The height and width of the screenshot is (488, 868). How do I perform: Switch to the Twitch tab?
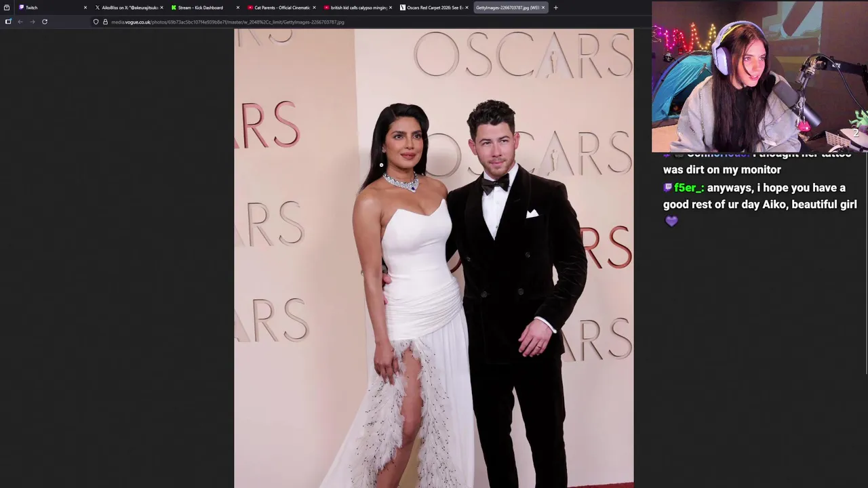coord(52,7)
